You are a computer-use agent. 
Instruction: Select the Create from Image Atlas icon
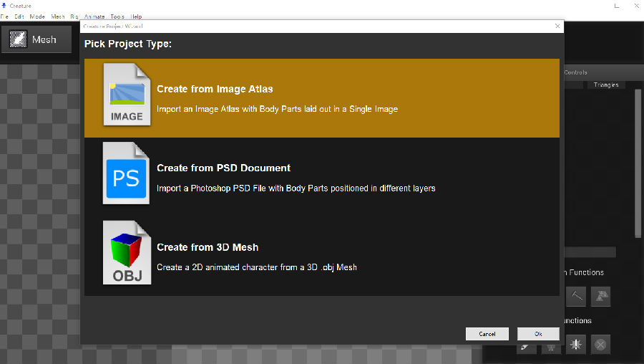127,95
